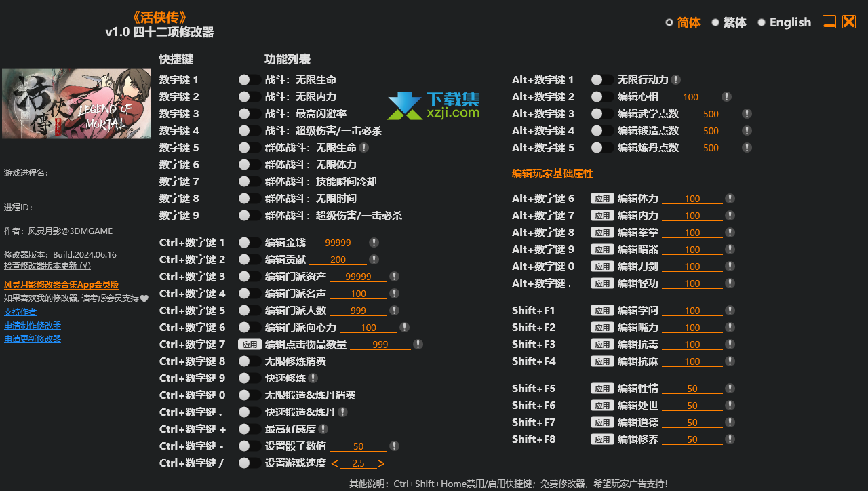Click info icon next to 群体战斗：无限生命
Screen dimensions: 868x491
[x=364, y=148]
